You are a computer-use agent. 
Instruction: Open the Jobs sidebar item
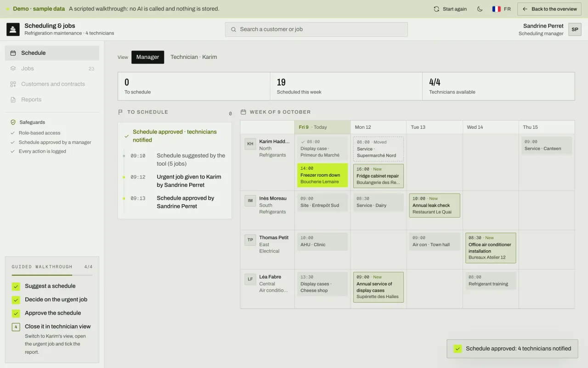[52, 69]
